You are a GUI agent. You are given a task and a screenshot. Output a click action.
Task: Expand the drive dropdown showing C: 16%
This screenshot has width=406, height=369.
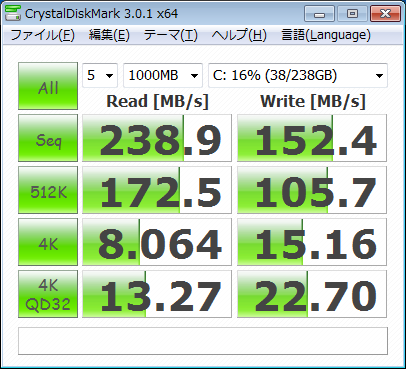298,76
